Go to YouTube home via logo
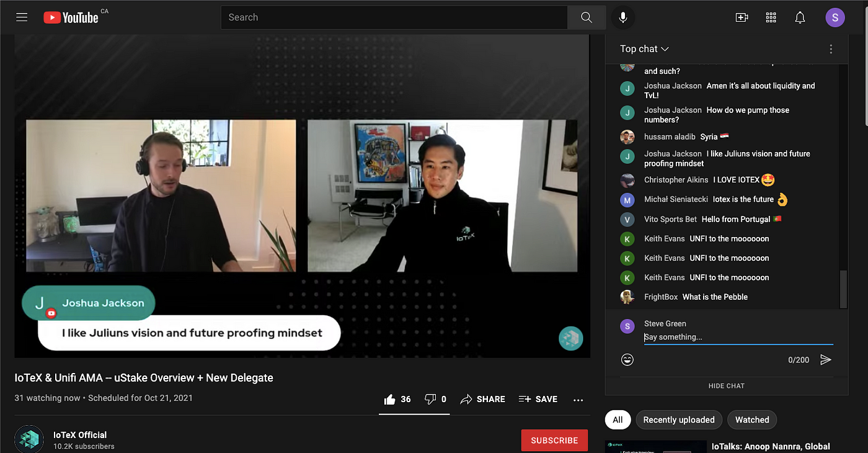Screen dimensions: 868x453 [71, 17]
